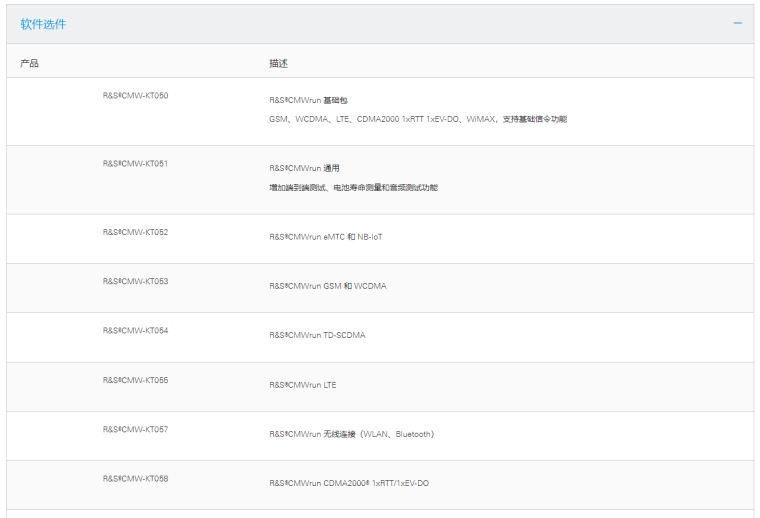Click the 软件选件 section title
Image resolution: width=760 pixels, height=518 pixels.
[43, 24]
